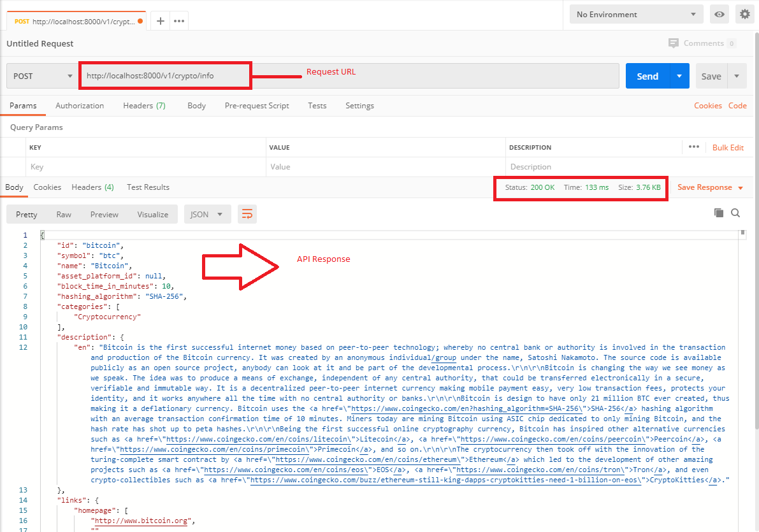The height and width of the screenshot is (532, 759).
Task: Open tab options three-dot menu
Action: pos(179,21)
